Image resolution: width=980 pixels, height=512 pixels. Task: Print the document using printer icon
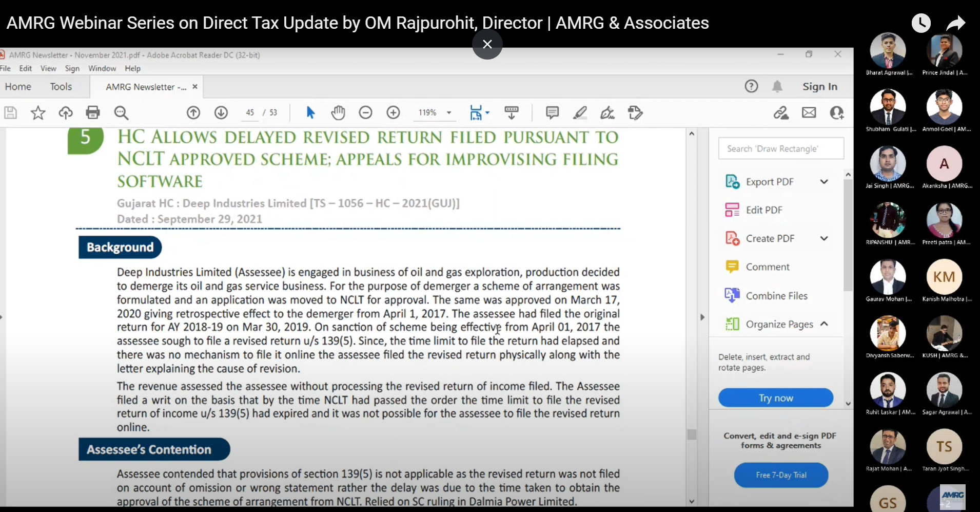[x=93, y=112]
